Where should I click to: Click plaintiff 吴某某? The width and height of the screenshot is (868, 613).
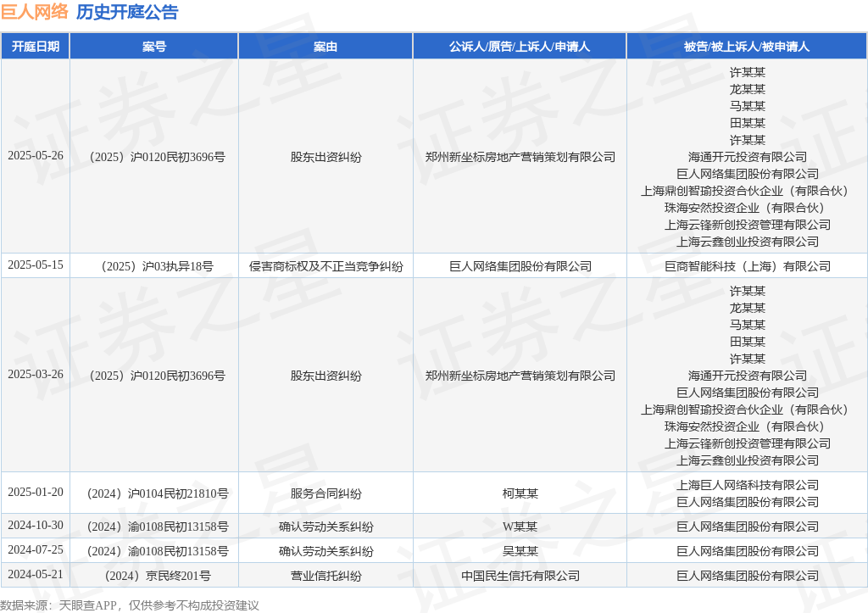(x=520, y=552)
